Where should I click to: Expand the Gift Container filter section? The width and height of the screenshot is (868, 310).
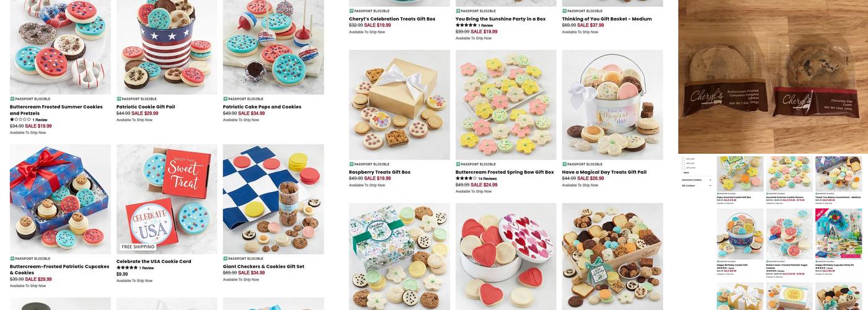tap(696, 185)
